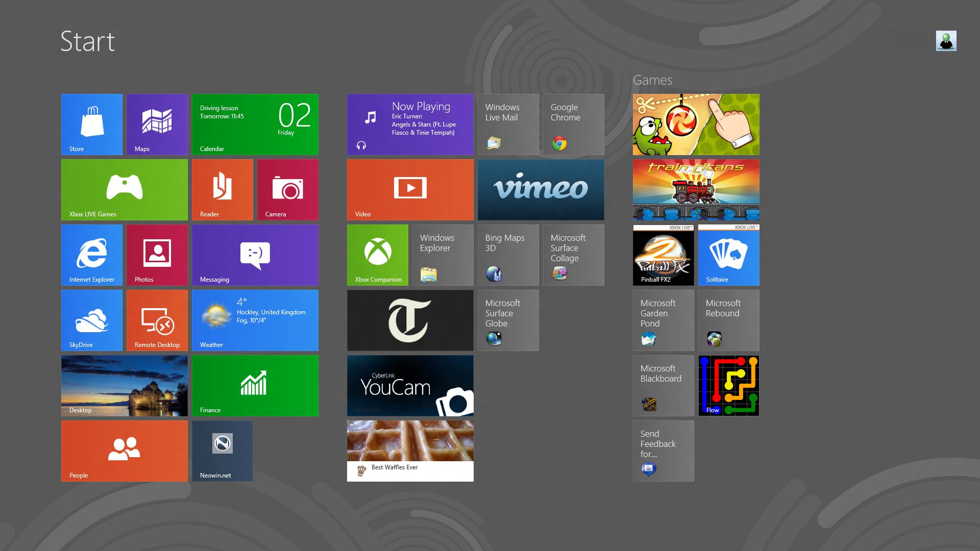The width and height of the screenshot is (980, 551).
Task: Launch Internet Explorer
Action: [x=92, y=255]
